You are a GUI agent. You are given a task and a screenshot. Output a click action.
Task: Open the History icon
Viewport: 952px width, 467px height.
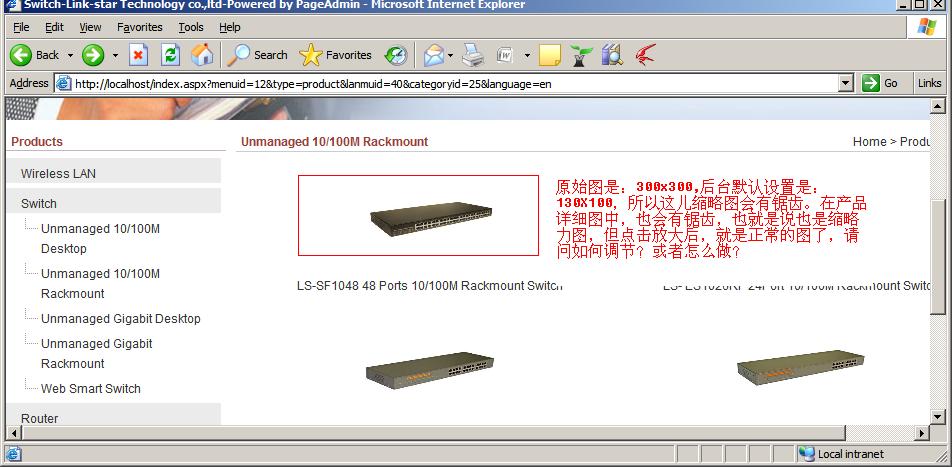[x=396, y=55]
